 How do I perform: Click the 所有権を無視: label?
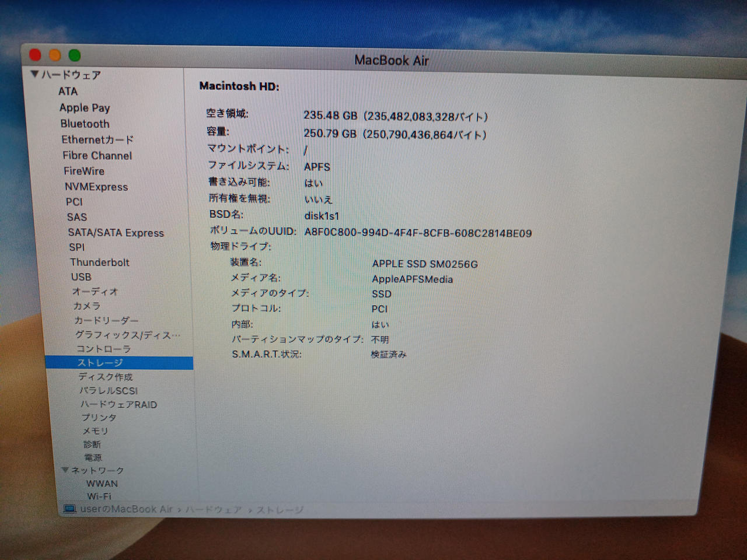click(239, 198)
